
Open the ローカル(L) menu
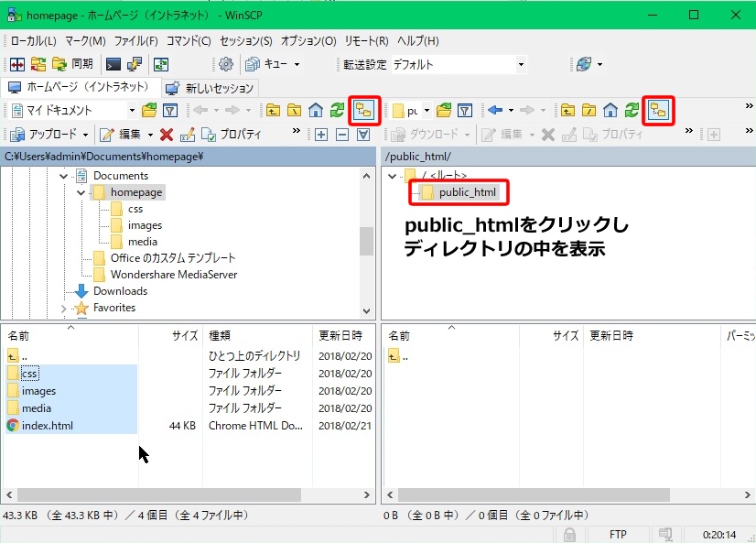[x=33, y=41]
